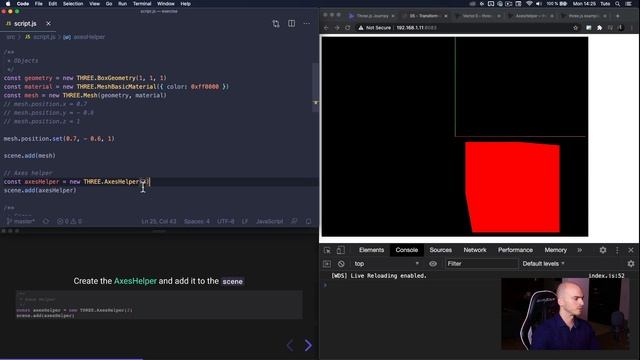Change end-of-line sequence LF
The width and height of the screenshot is (640, 360).
point(245,221)
